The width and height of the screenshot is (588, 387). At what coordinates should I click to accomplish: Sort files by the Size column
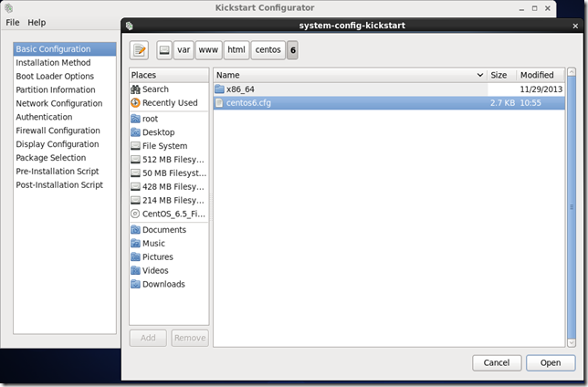tap(501, 75)
